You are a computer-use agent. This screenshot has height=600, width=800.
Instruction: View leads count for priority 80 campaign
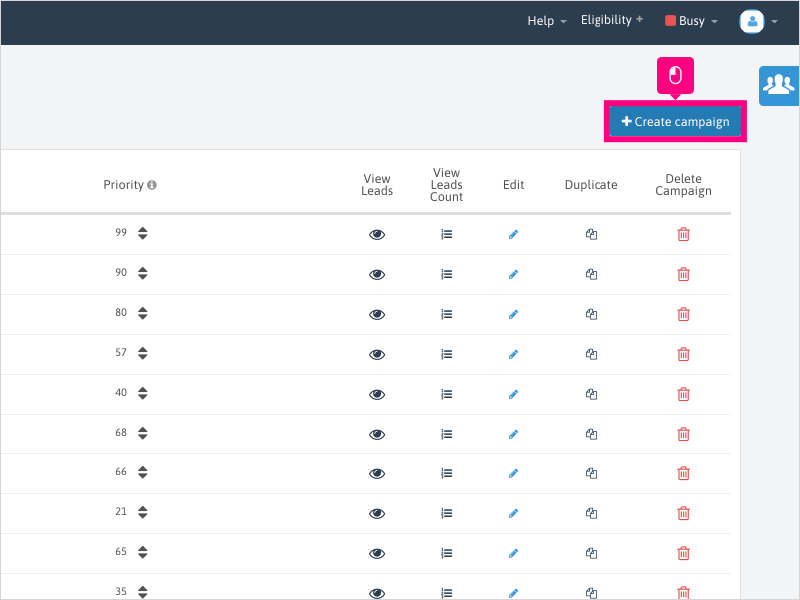[x=446, y=314]
